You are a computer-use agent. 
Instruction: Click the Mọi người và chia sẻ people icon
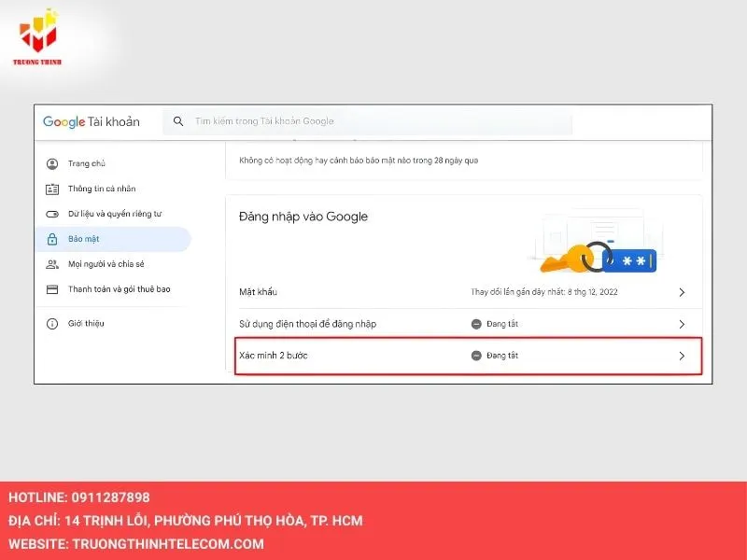(x=52, y=264)
